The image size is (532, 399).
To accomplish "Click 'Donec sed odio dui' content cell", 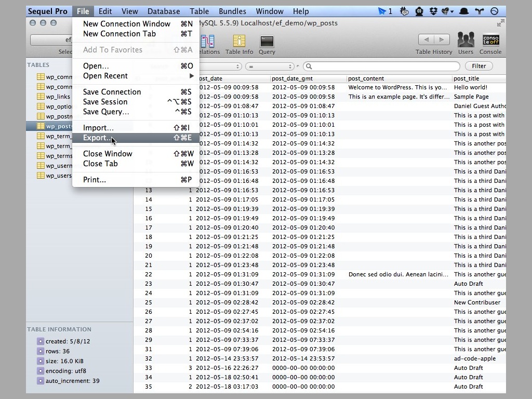I will point(400,274).
